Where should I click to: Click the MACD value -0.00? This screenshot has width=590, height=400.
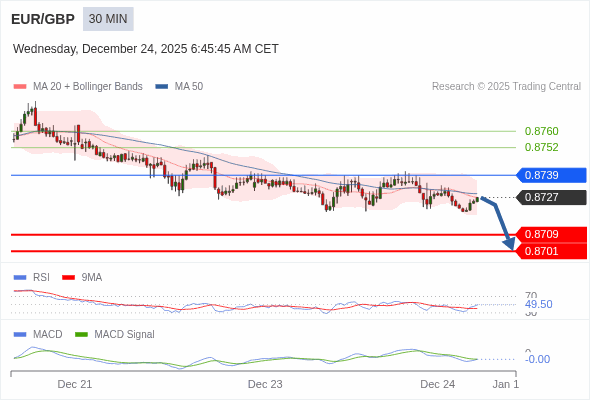(x=537, y=359)
